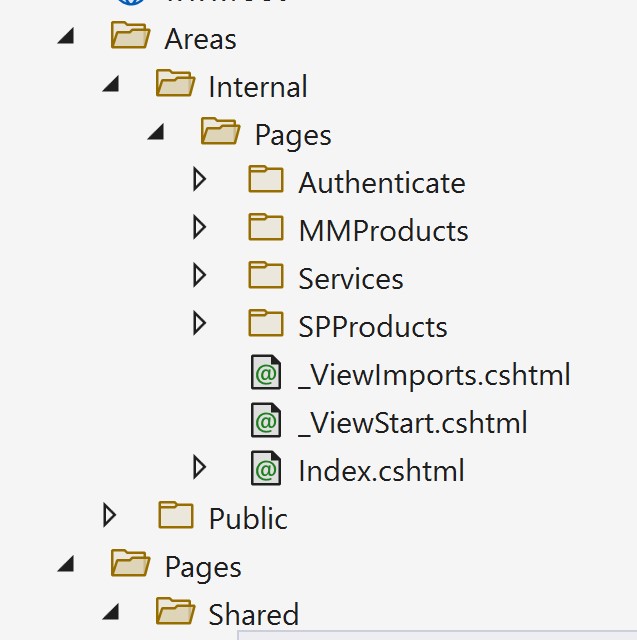Click the open-folder icon of Pages under Internal

pos(221,131)
